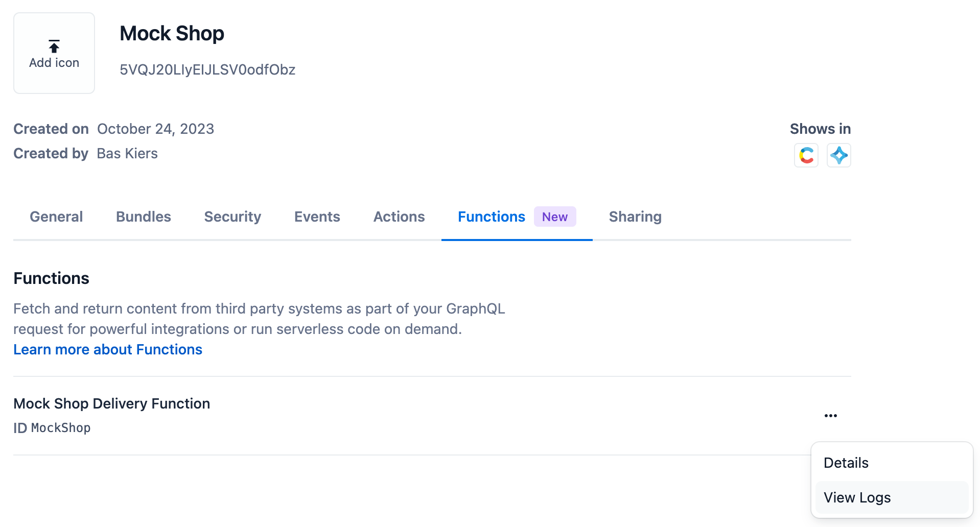This screenshot has height=527, width=980.
Task: Click the Mock Shop app title
Action: point(172,34)
